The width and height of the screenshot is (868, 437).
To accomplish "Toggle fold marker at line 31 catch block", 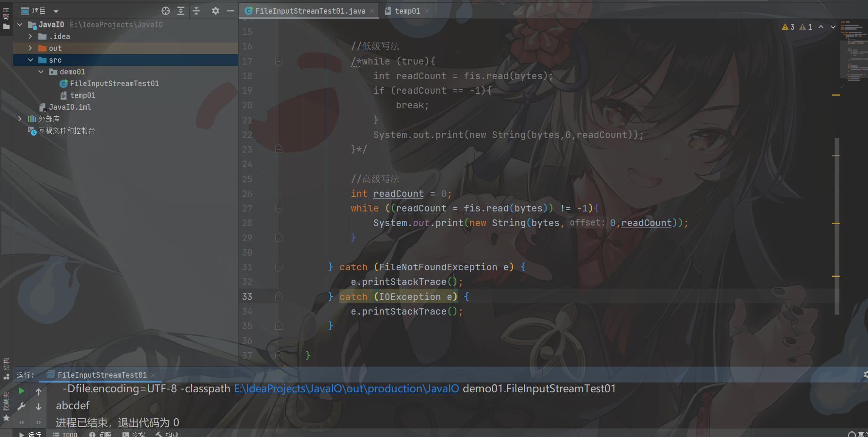I will (279, 267).
